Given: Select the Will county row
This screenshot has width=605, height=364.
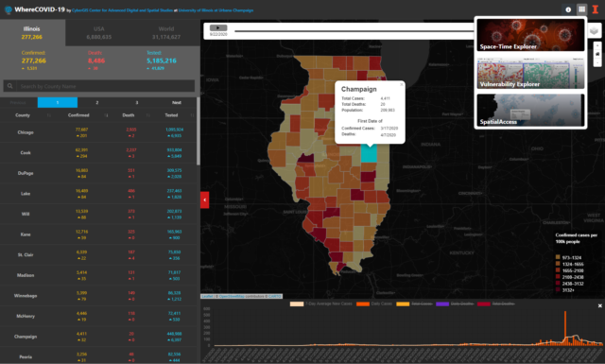Looking at the screenshot, I should 98,215.
